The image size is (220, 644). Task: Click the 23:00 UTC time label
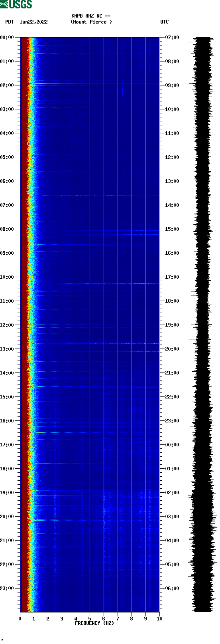click(172, 421)
